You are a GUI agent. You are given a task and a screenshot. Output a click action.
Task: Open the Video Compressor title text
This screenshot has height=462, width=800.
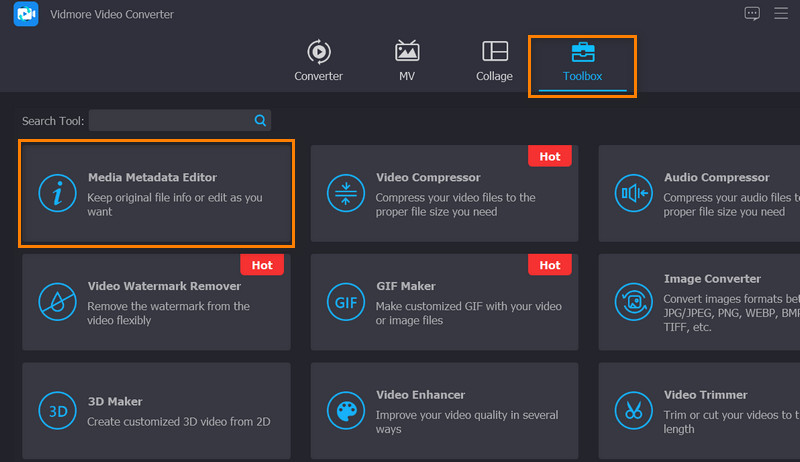point(428,178)
